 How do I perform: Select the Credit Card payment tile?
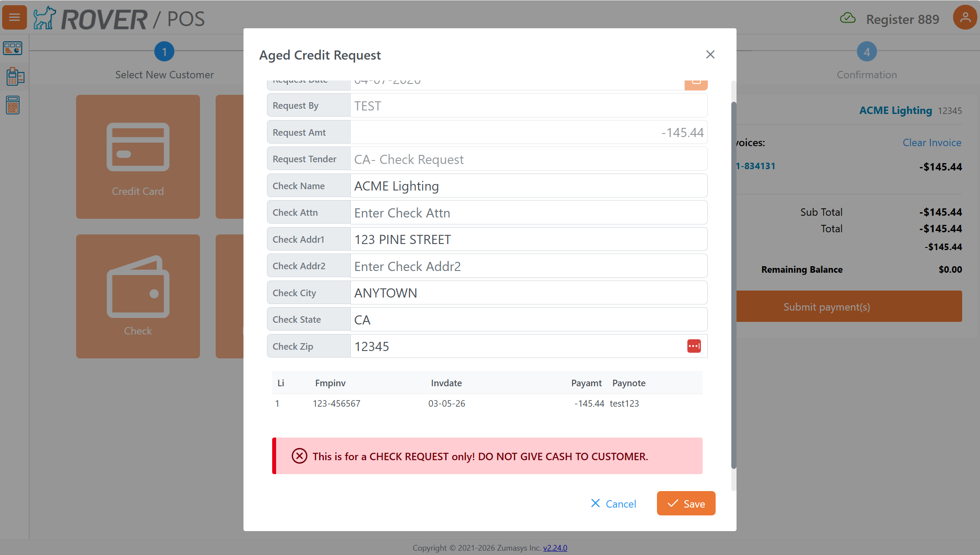coord(137,157)
